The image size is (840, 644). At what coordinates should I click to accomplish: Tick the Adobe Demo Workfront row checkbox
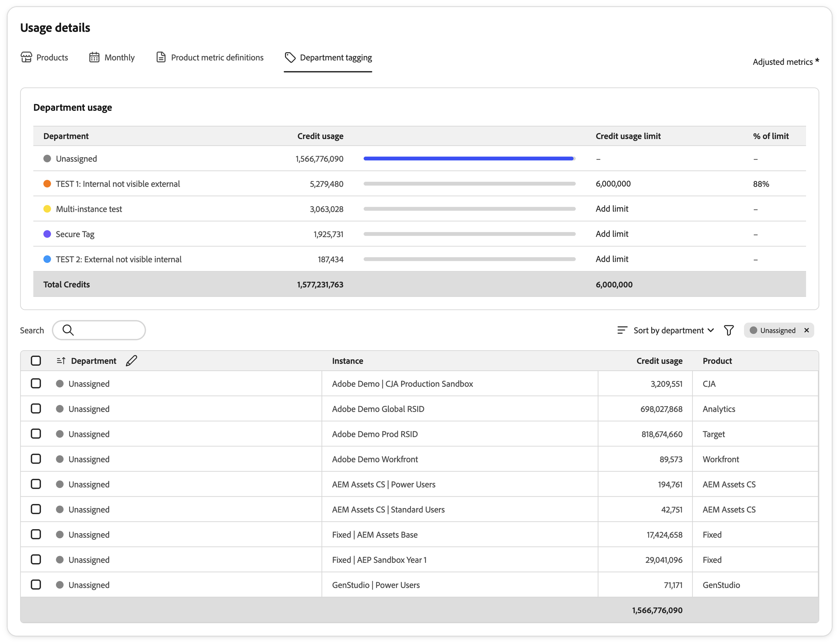pyautogui.click(x=36, y=459)
